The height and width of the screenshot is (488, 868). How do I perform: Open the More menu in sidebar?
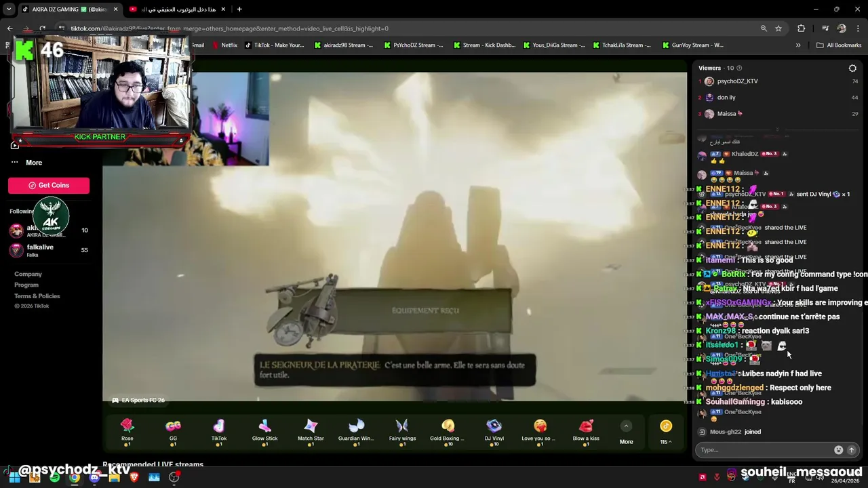coord(26,163)
